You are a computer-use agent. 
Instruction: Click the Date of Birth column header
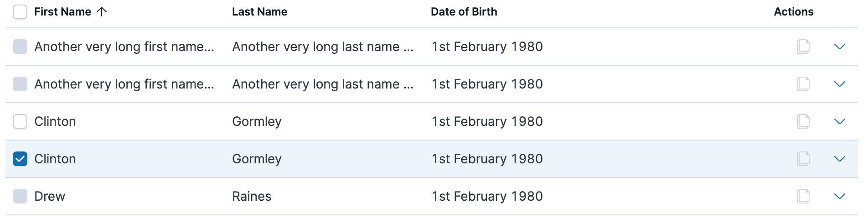point(464,12)
